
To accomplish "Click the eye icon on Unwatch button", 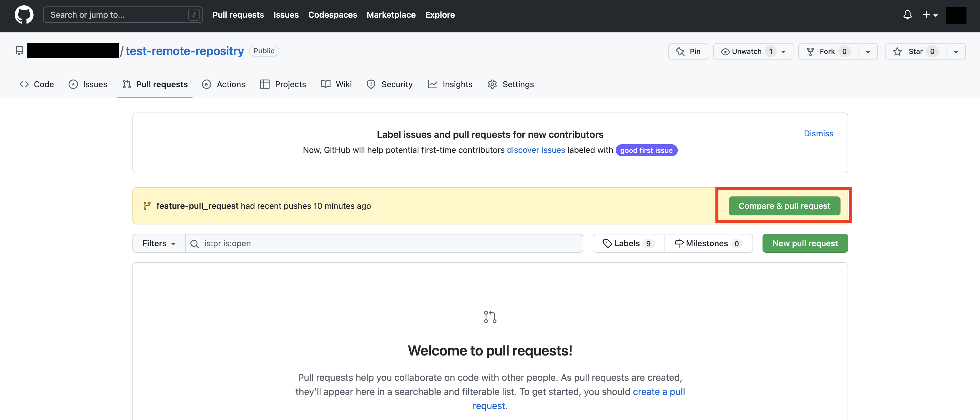I will pyautogui.click(x=725, y=52).
